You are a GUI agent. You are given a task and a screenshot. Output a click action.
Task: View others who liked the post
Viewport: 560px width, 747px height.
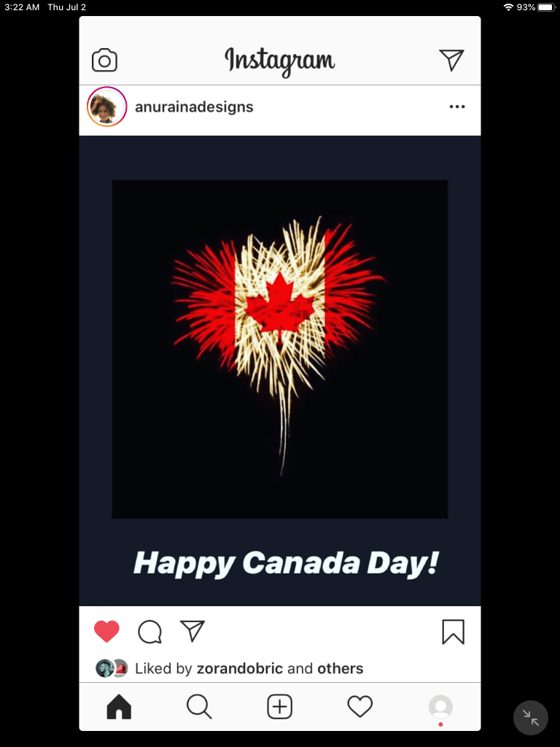tap(341, 668)
